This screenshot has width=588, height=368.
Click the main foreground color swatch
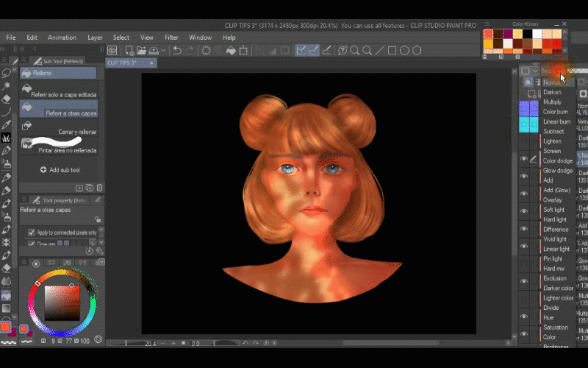tap(6, 326)
